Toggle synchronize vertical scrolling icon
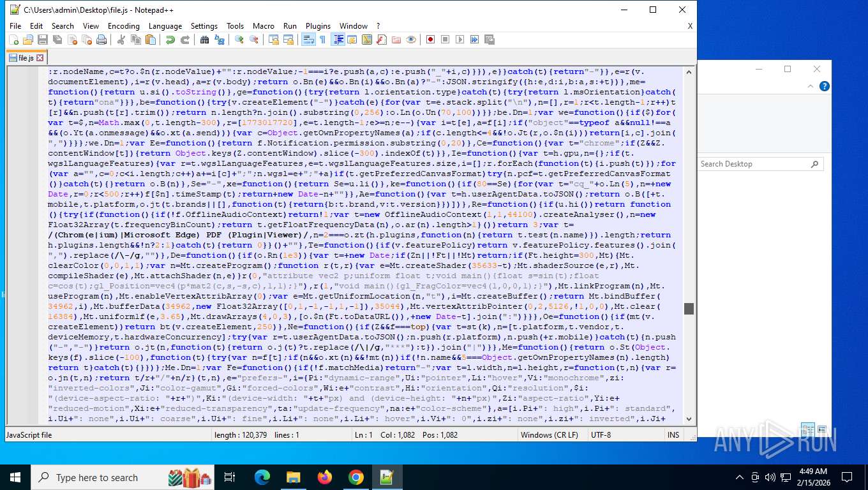868x490 pixels. click(x=274, y=40)
